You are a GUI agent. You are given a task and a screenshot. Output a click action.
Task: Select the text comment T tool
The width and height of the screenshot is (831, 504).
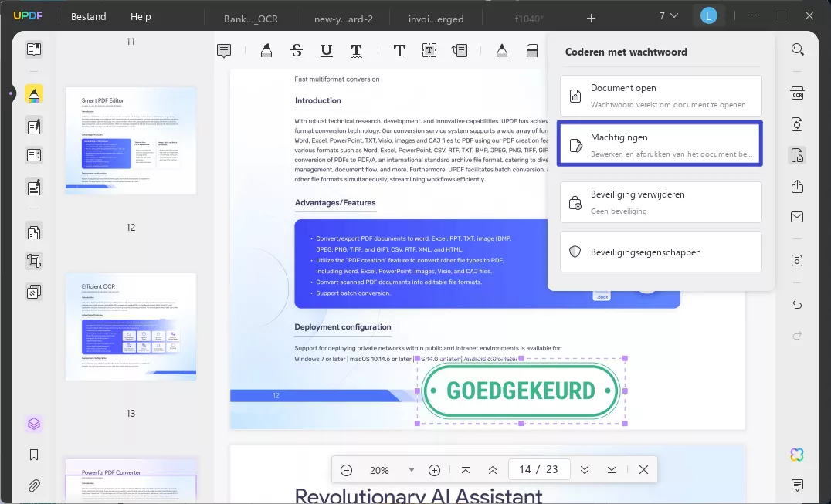tap(399, 51)
